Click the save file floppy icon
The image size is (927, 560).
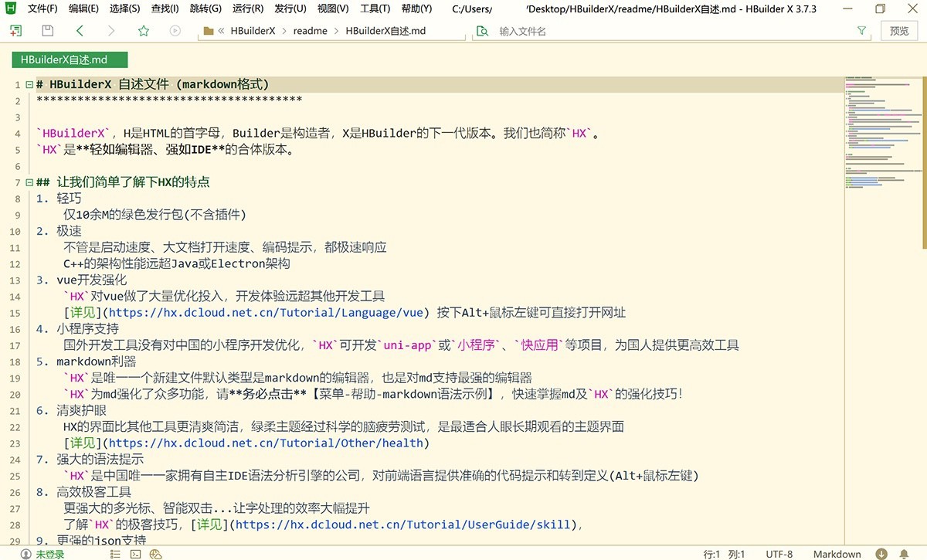[48, 31]
